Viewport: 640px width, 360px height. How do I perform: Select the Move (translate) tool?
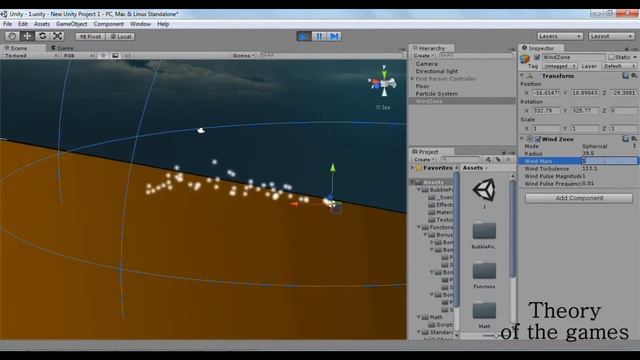pos(27,36)
